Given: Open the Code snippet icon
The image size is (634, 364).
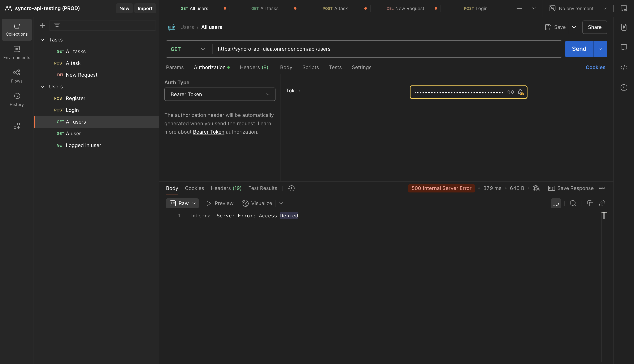Looking at the screenshot, I should [624, 67].
